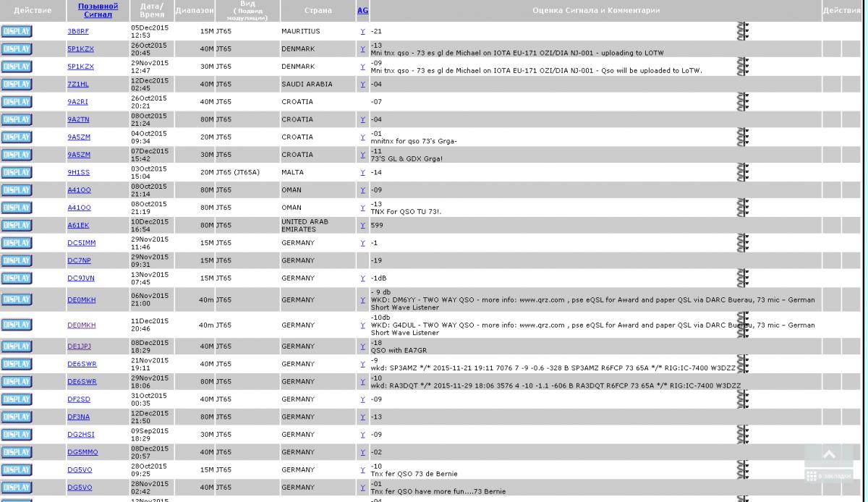Open the notebook icon in the DC7NP row
Image resolution: width=868 pixels, height=502 pixels.
[x=742, y=260]
